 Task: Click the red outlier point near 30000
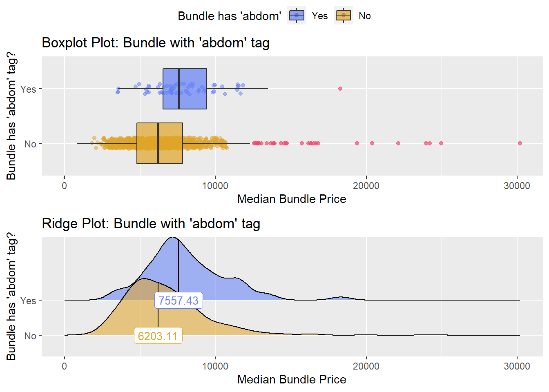[x=520, y=143]
